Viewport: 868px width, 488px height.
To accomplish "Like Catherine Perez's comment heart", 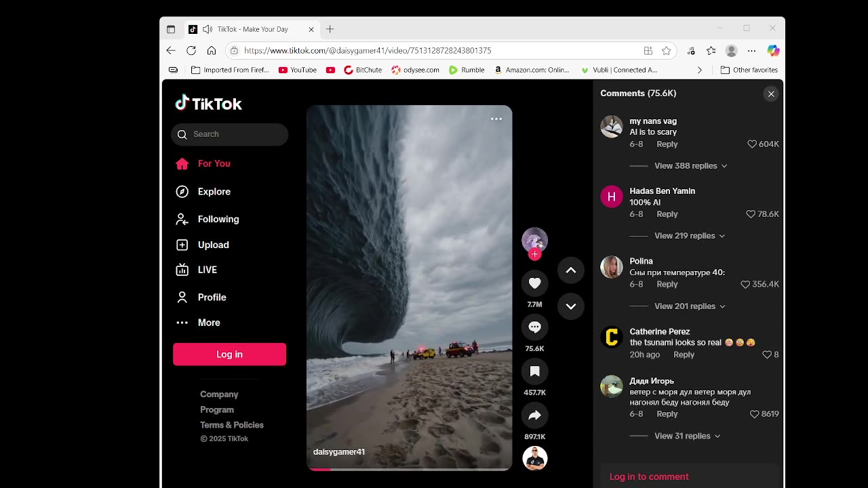I will 767,354.
